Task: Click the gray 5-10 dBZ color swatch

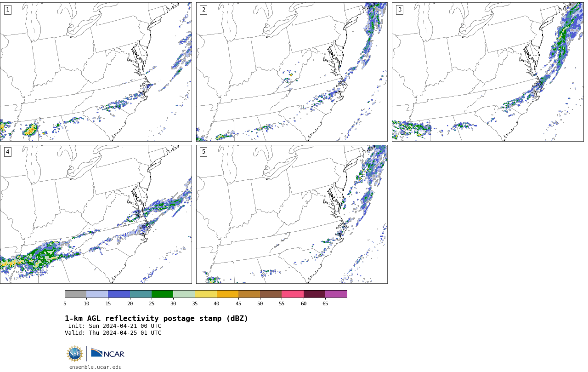Action: (x=75, y=294)
